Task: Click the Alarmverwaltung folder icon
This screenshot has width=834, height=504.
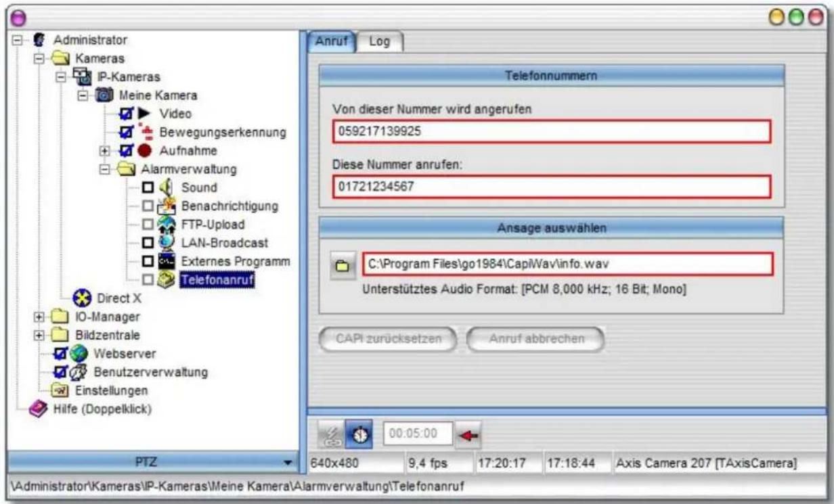Action: 125,169
